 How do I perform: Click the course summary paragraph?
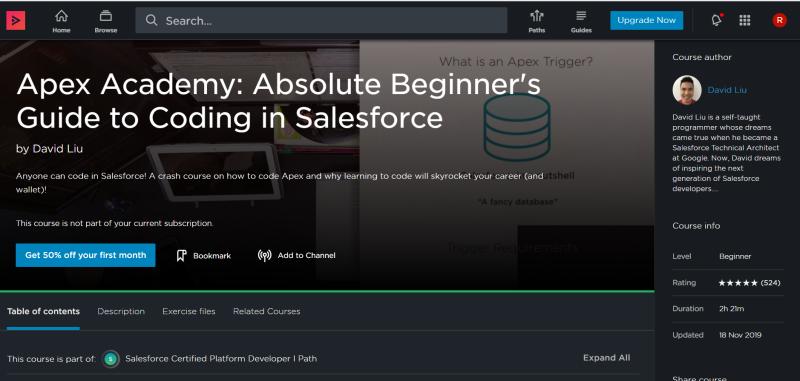pos(280,183)
